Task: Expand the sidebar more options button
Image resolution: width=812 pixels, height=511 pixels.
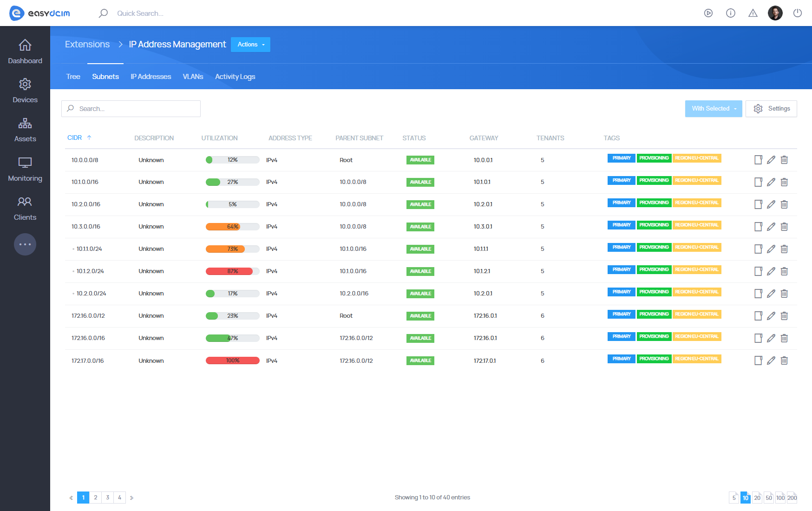Action: 25,244
